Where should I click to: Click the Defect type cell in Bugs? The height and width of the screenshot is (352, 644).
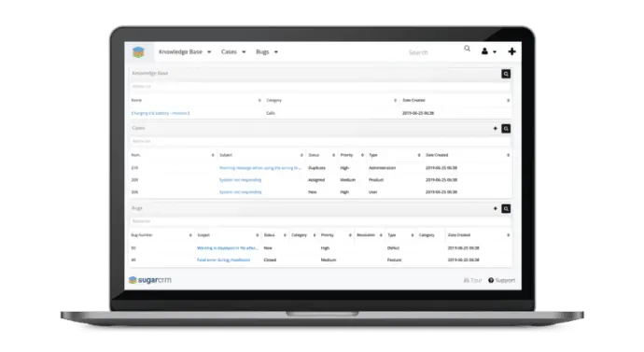(393, 248)
